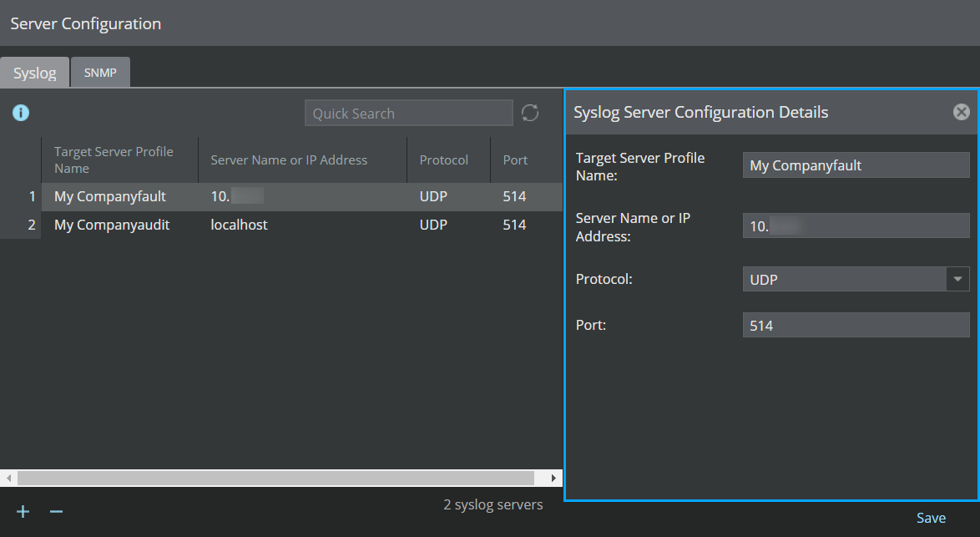Screen dimensions: 980x537
Task: Click UDP cell in My Companyfault row
Action: (449, 196)
